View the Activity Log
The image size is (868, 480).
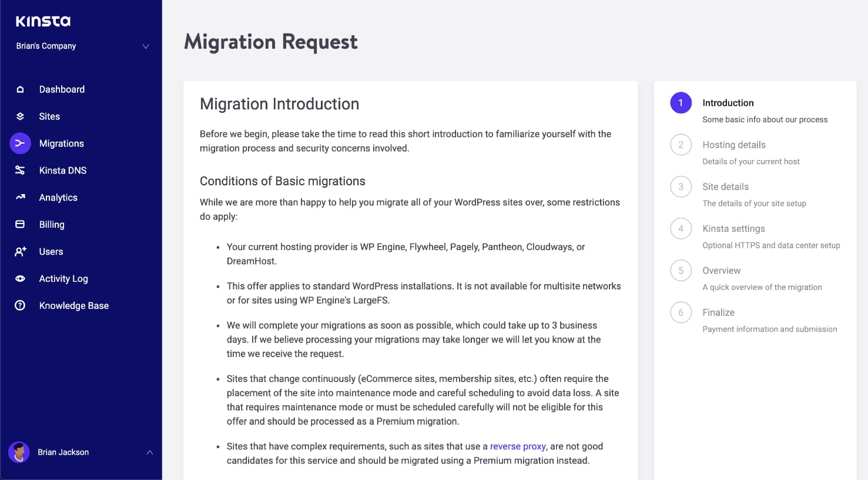click(63, 279)
